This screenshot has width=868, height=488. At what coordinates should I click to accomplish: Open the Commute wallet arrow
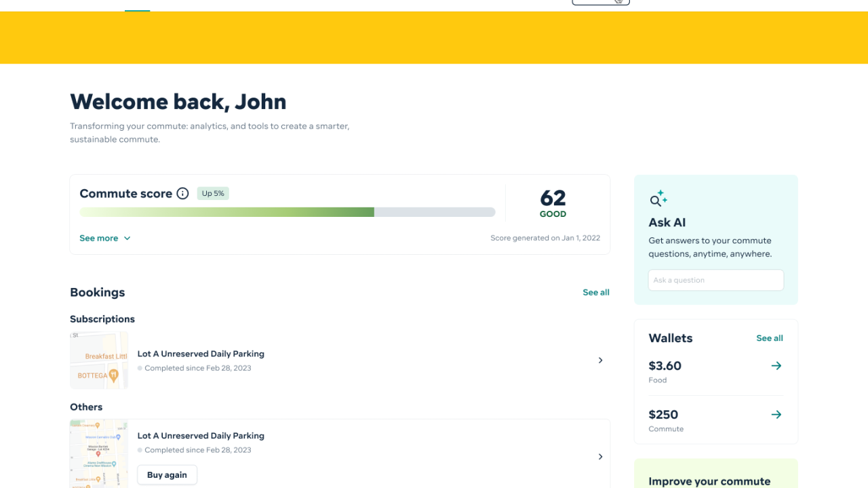click(776, 415)
